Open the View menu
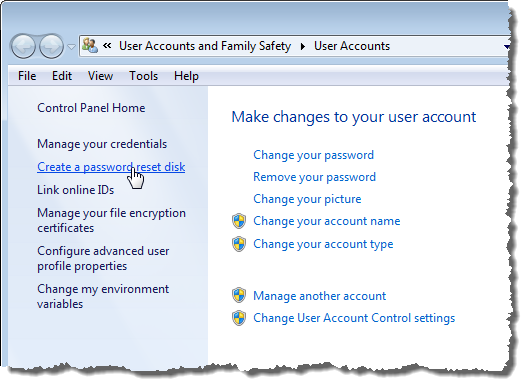This screenshot has height=386, width=528. coord(100,76)
